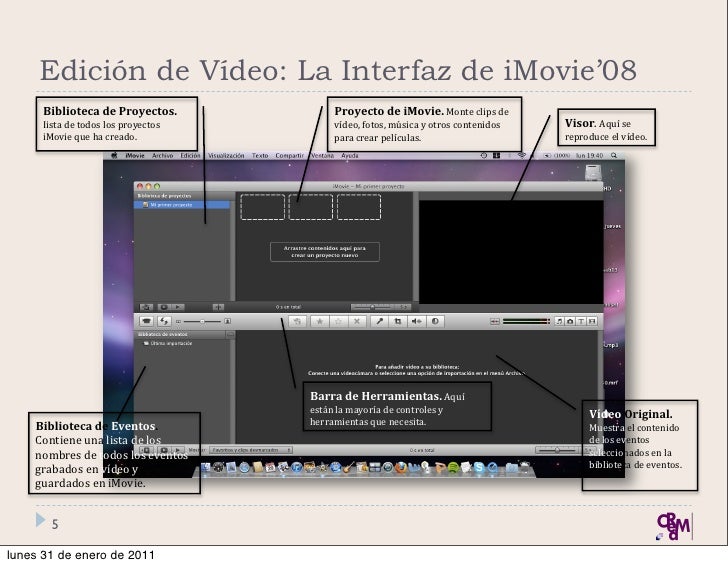
Task: Open Finder in the Dock
Action: [x=206, y=468]
